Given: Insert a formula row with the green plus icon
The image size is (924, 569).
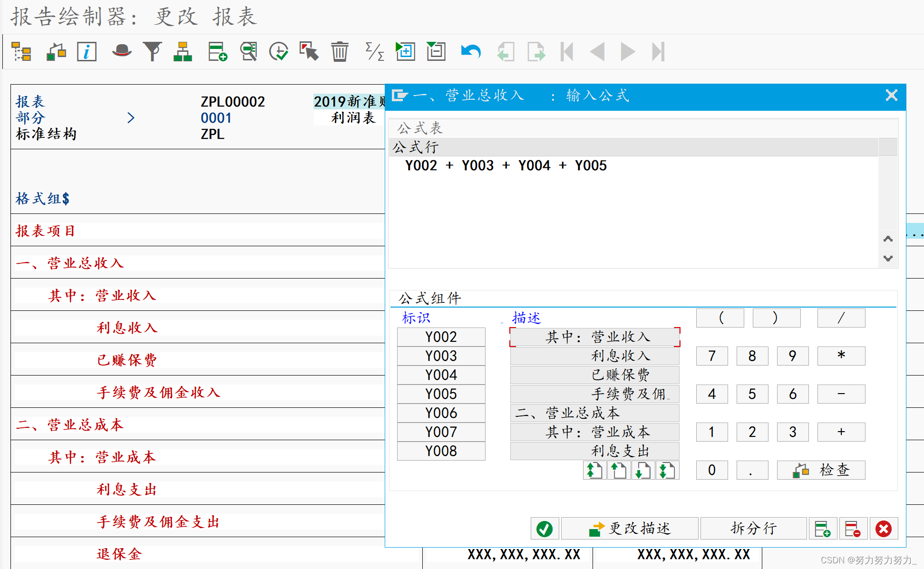Looking at the screenshot, I should pos(823,528).
